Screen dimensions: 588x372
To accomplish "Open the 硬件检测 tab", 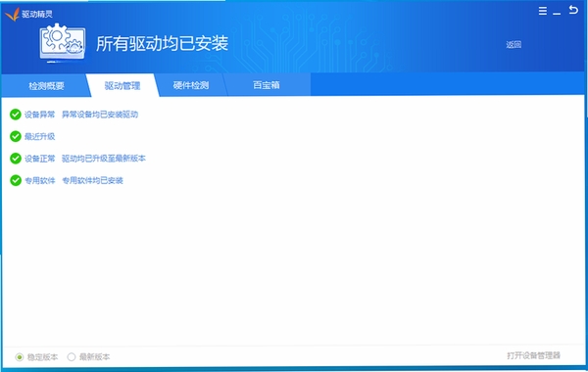I will pos(191,85).
